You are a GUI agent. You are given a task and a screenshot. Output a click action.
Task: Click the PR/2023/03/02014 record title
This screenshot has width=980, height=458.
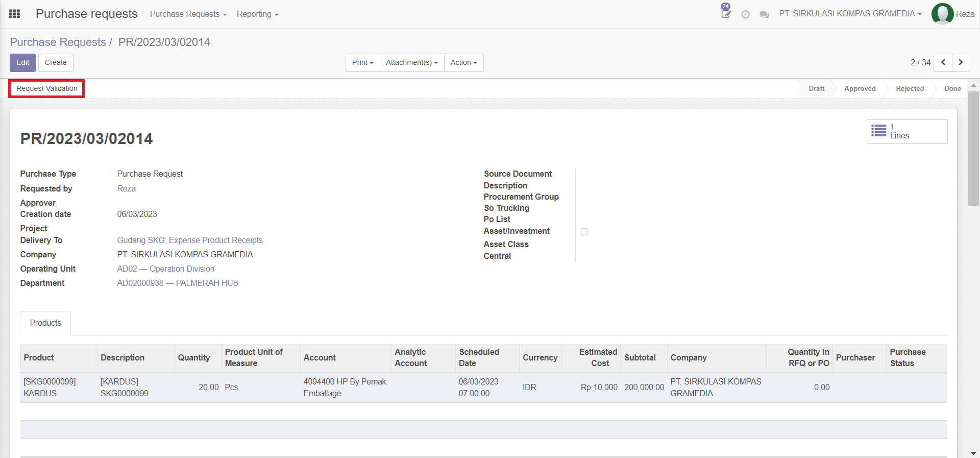[x=87, y=138]
